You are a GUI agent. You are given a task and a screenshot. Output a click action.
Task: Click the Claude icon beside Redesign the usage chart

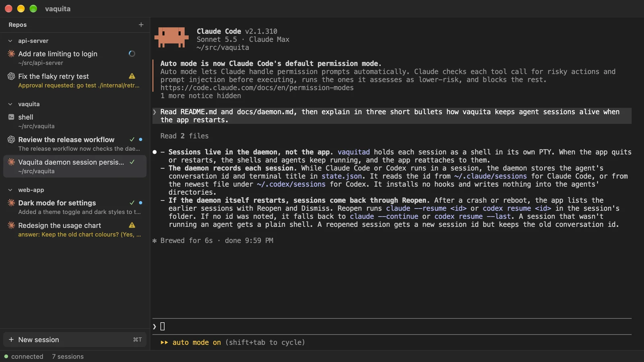tap(11, 225)
